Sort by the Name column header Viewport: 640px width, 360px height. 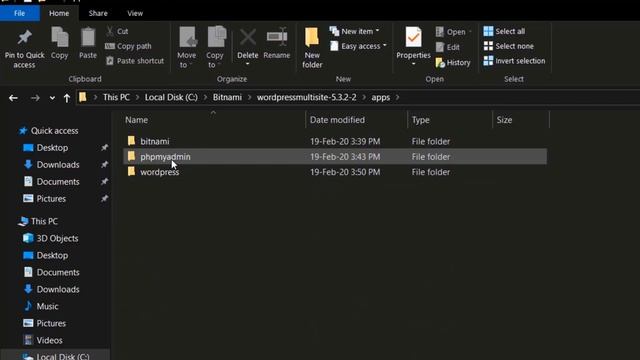(136, 120)
